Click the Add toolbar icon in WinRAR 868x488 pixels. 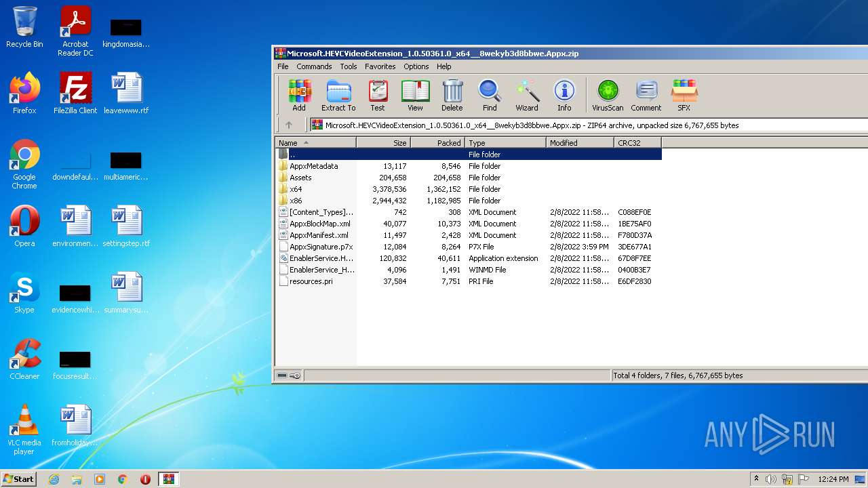click(299, 96)
